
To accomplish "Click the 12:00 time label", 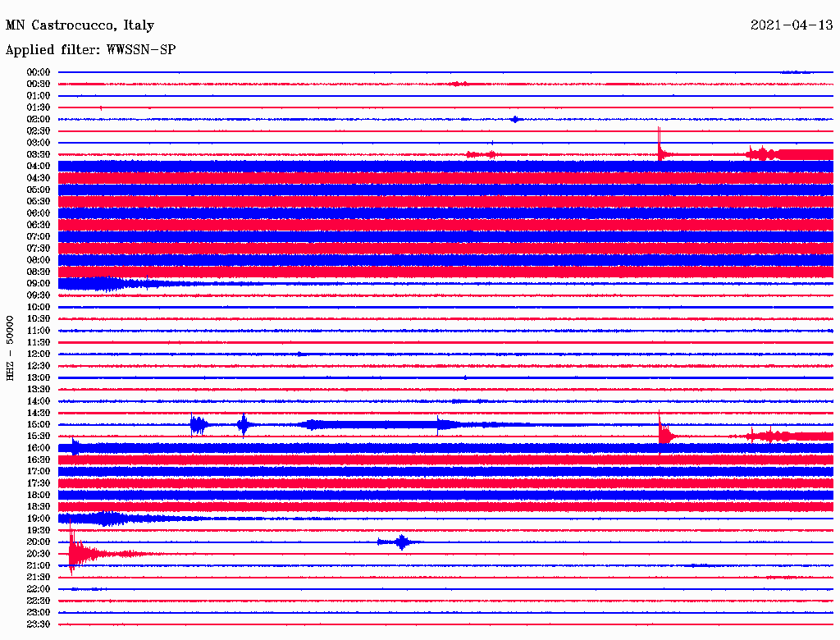I will [38, 354].
